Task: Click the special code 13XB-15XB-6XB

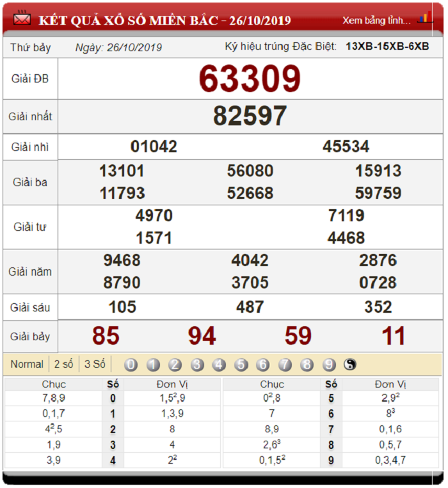Action: pyautogui.click(x=387, y=47)
